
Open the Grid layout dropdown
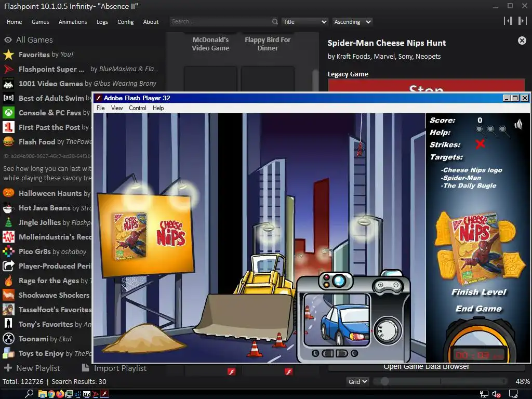357,382
